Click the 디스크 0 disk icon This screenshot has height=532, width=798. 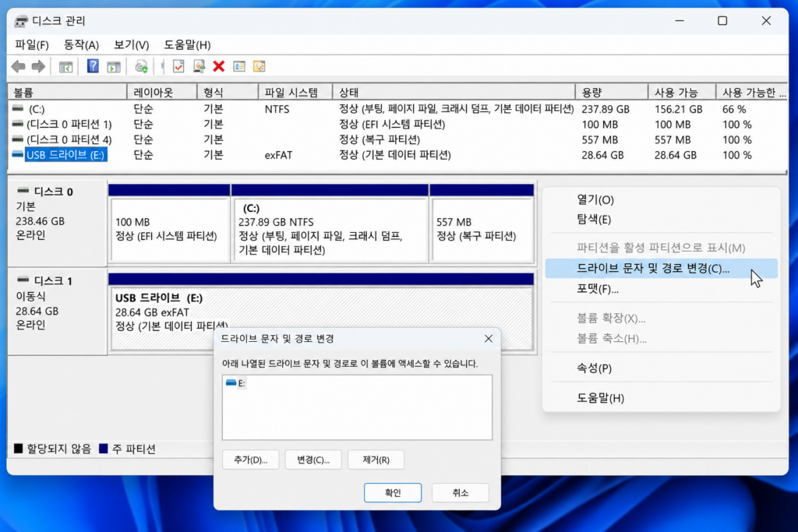23,191
